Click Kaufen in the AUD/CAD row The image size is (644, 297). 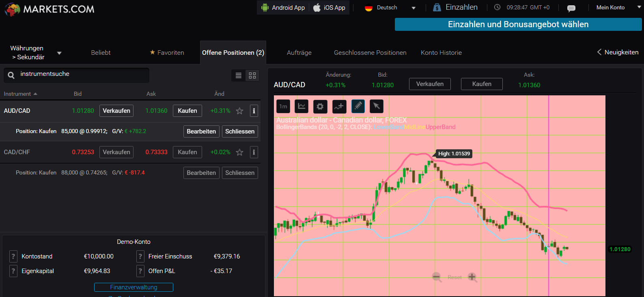tap(187, 111)
